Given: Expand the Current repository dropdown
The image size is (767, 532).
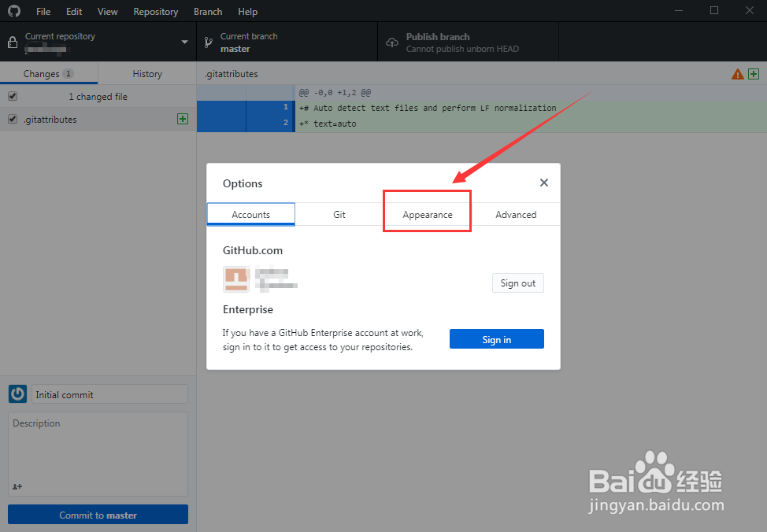Looking at the screenshot, I should [x=98, y=42].
